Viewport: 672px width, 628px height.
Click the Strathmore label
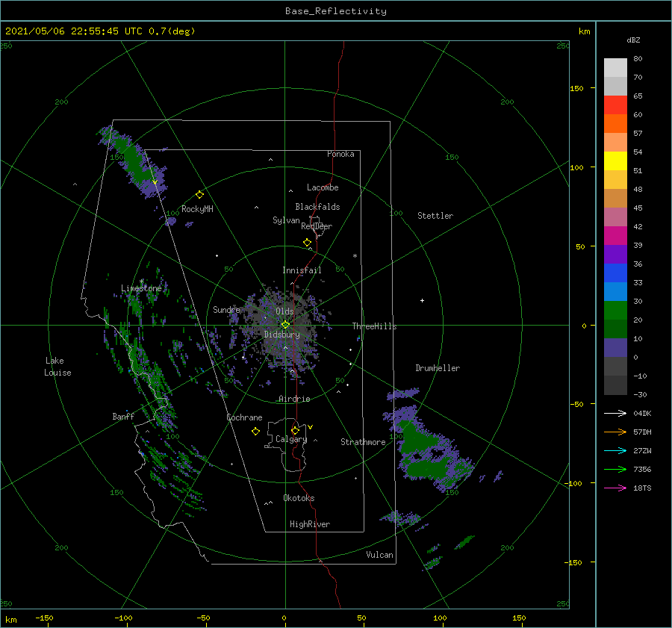point(363,442)
